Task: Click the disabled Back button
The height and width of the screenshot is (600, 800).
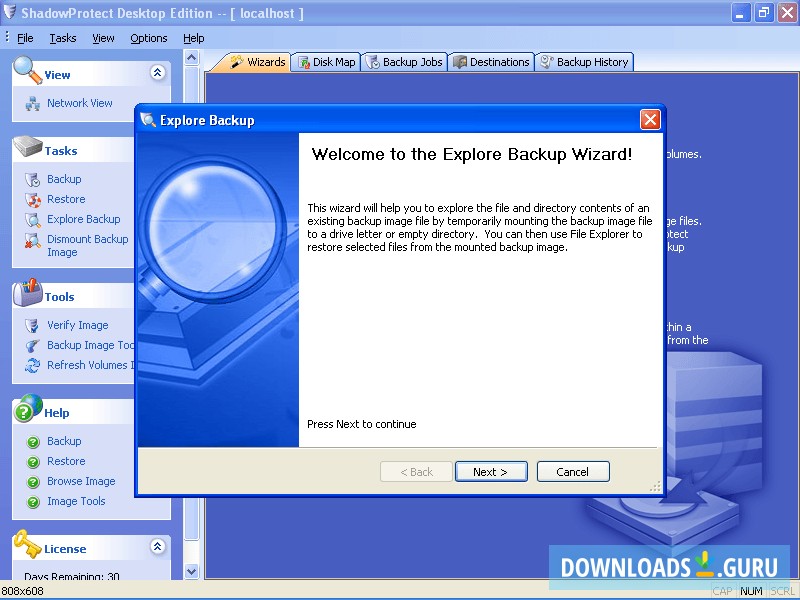Action: [x=416, y=472]
